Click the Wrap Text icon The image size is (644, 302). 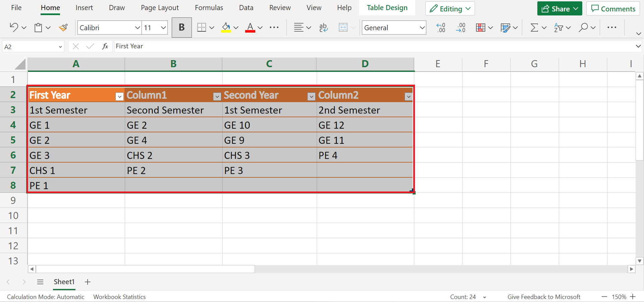click(x=323, y=28)
